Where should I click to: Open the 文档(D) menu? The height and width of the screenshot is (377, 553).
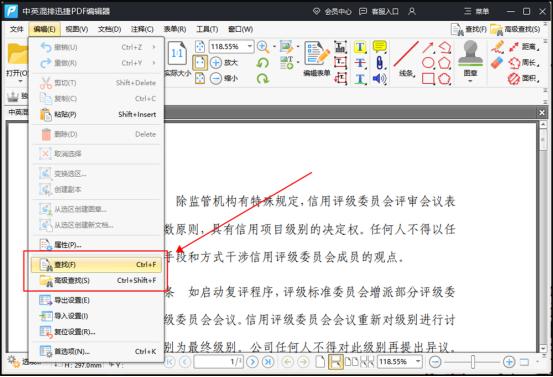pyautogui.click(x=109, y=29)
